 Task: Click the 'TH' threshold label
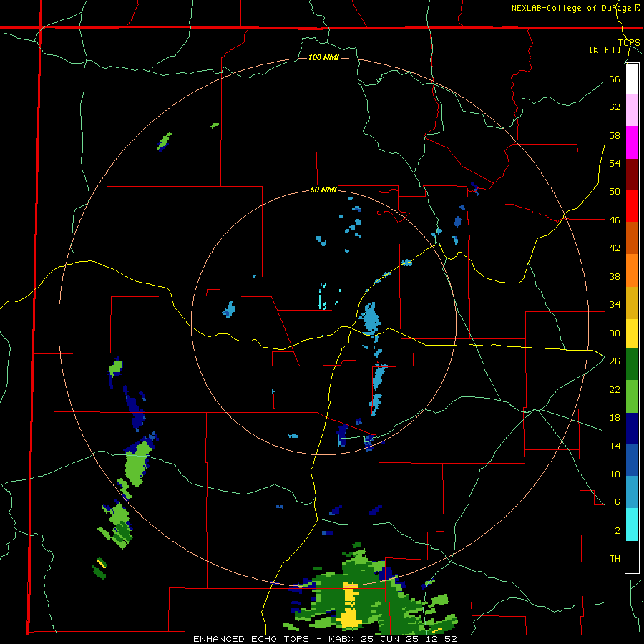click(x=615, y=559)
